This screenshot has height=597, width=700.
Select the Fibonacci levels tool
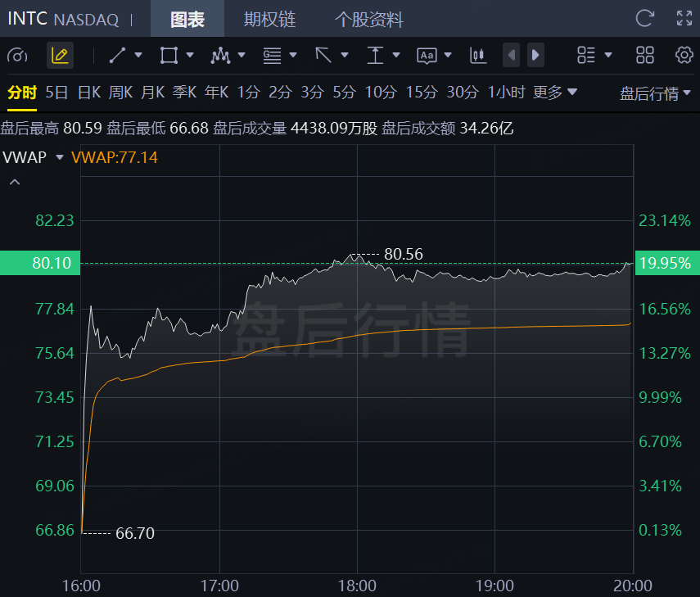tap(272, 56)
